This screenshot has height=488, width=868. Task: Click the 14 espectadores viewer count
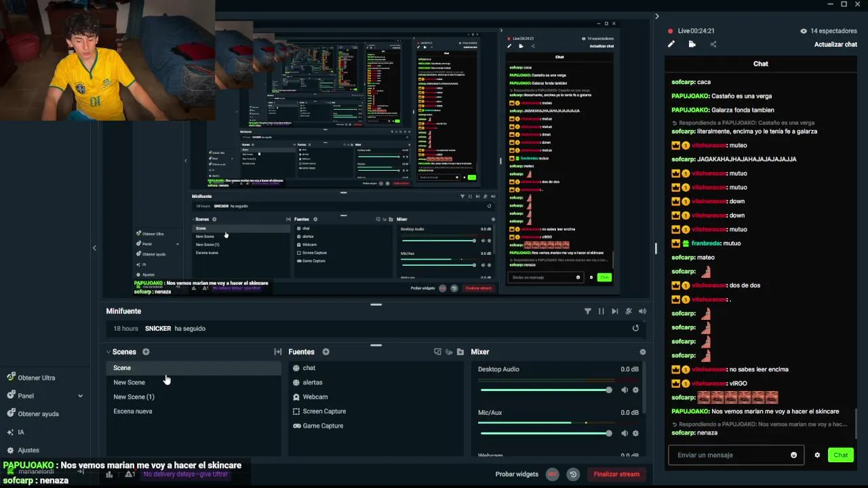[829, 30]
